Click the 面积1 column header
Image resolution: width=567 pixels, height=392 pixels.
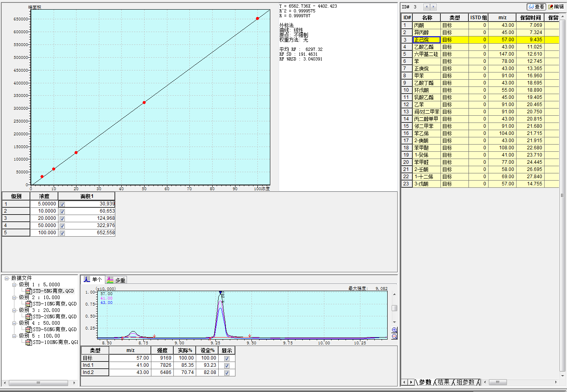(86, 196)
